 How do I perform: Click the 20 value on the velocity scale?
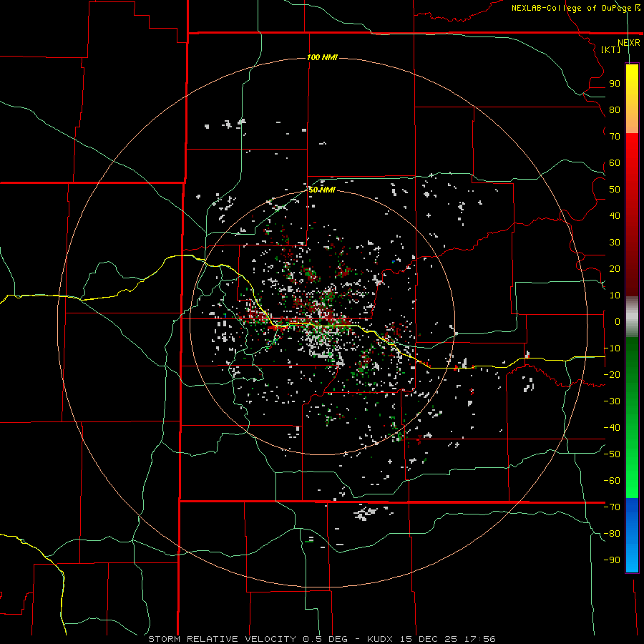coord(615,269)
